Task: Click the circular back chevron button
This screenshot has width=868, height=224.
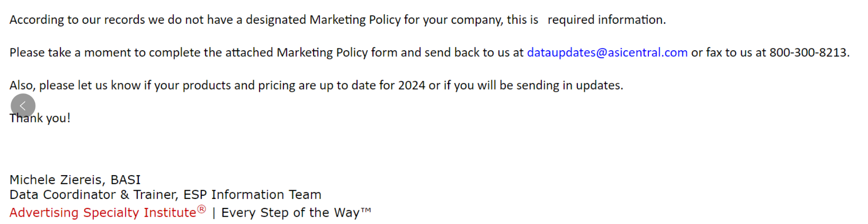Action: (x=23, y=106)
